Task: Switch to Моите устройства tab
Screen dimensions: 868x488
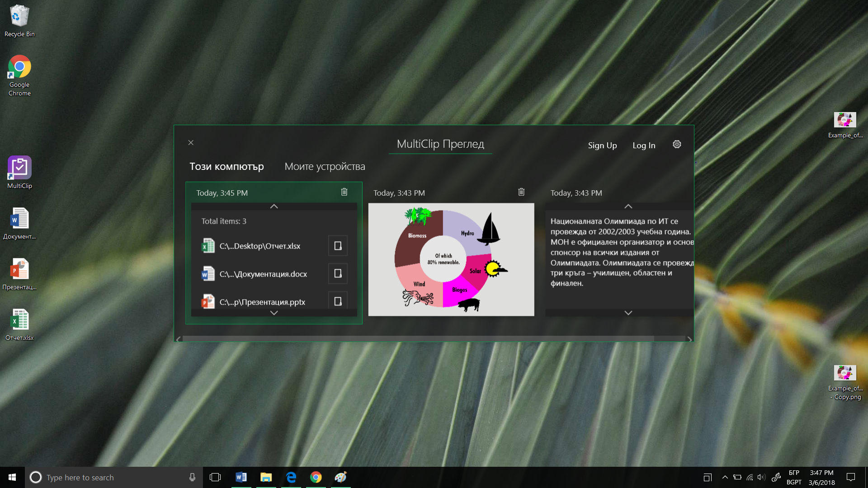Action: (x=325, y=166)
